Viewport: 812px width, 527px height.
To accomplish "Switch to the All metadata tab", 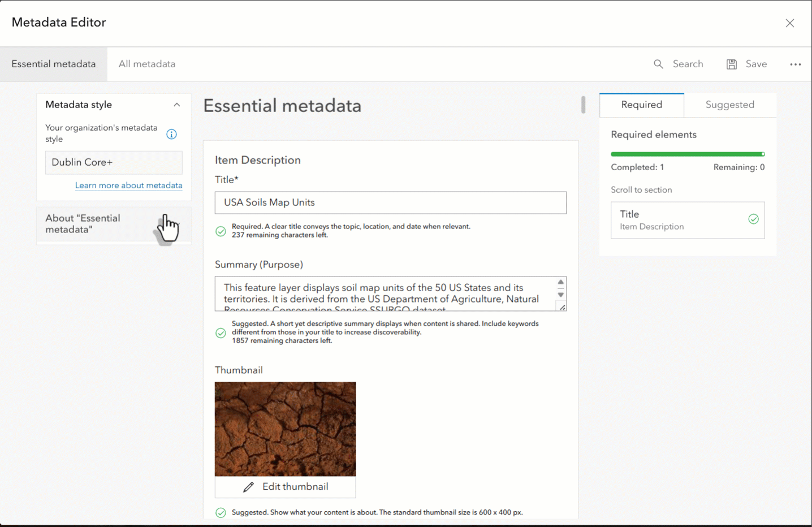I will (147, 64).
